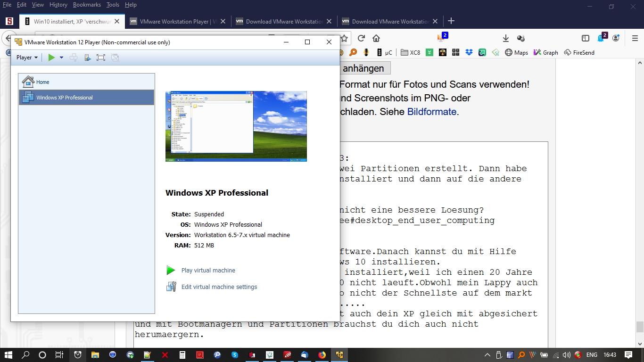The image size is (644, 362).
Task: Click the ENG language indicator
Action: point(592,355)
